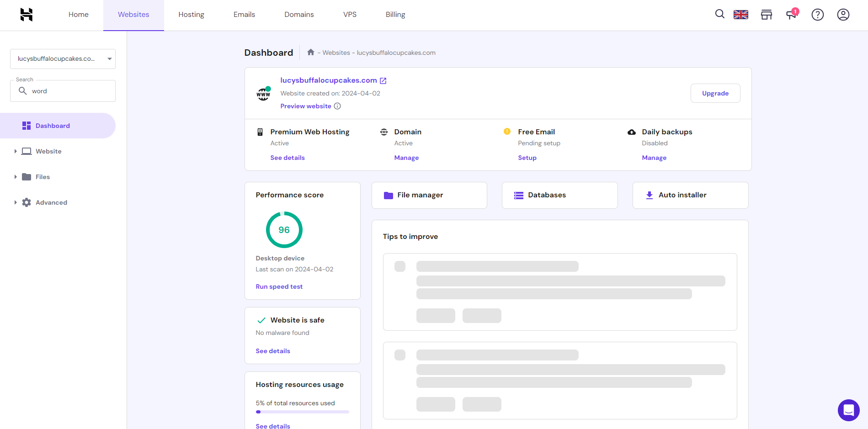Click the Premium Web Hosting server icon
The height and width of the screenshot is (429, 868).
pos(260,132)
